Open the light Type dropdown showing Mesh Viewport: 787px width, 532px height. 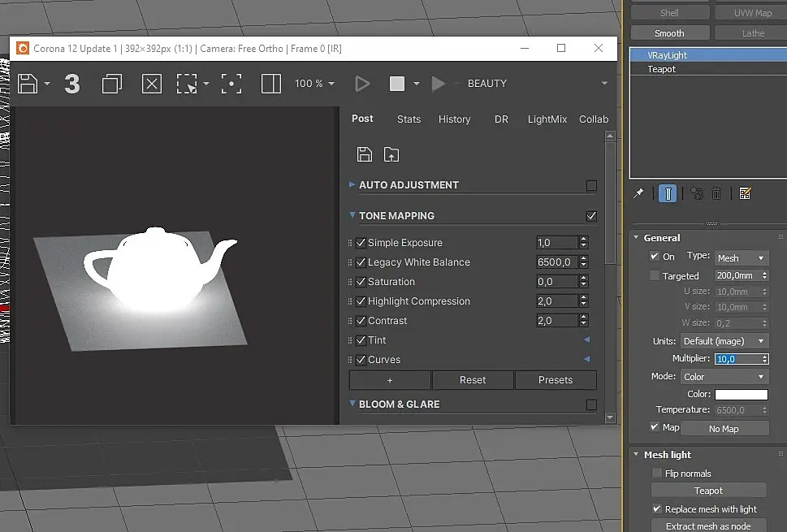point(741,257)
